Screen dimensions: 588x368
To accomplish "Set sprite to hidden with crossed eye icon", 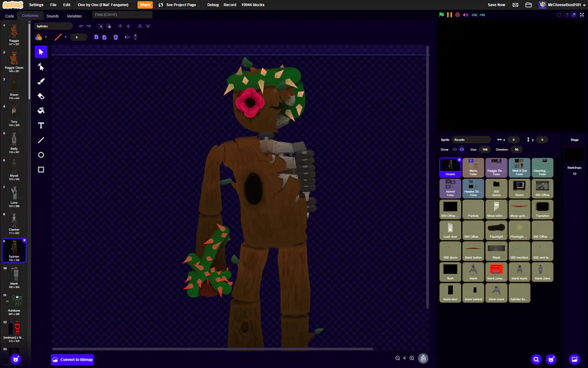I will click(x=462, y=149).
